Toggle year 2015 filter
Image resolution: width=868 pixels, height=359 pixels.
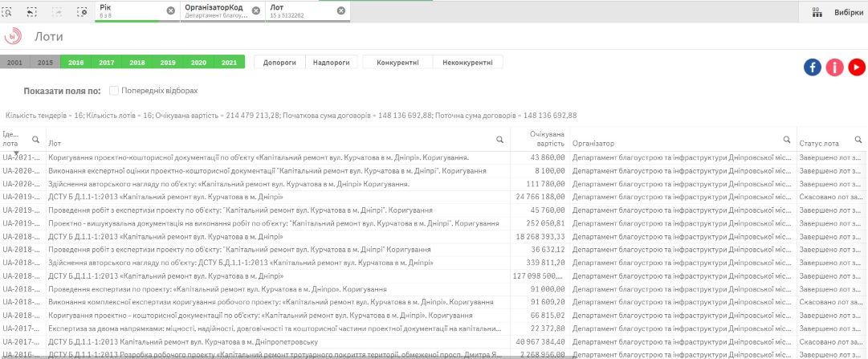[x=46, y=63]
